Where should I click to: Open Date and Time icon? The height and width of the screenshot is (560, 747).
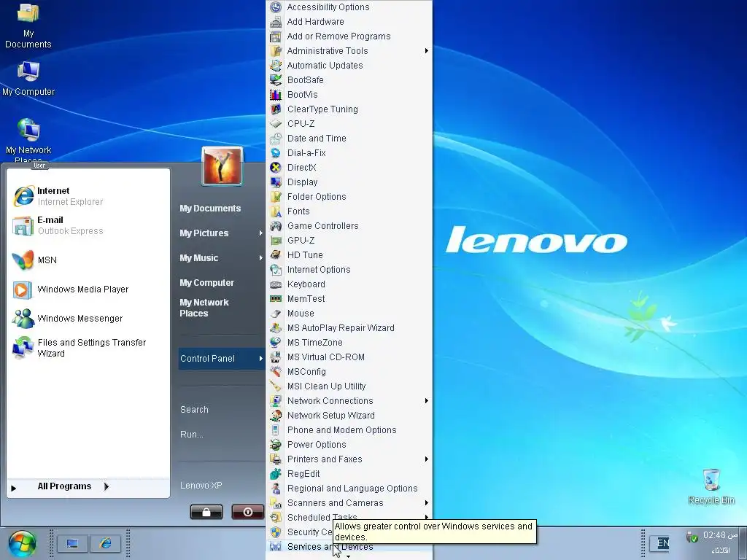275,139
